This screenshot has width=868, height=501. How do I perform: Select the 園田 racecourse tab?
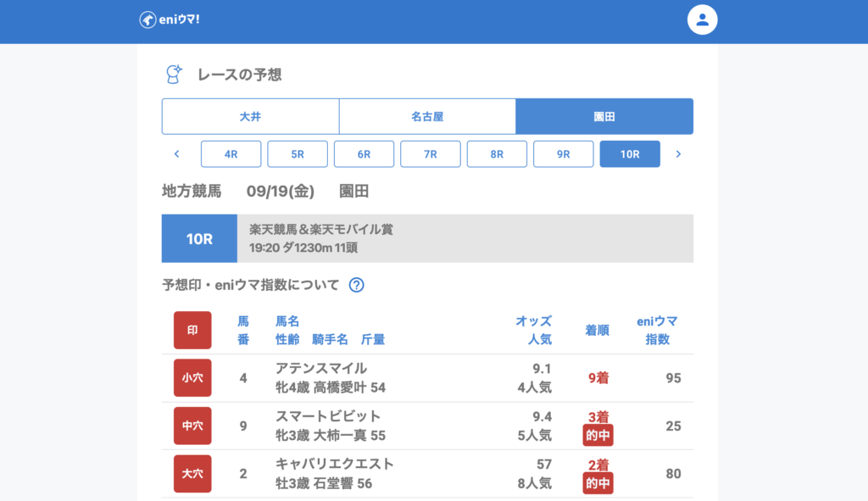[604, 116]
